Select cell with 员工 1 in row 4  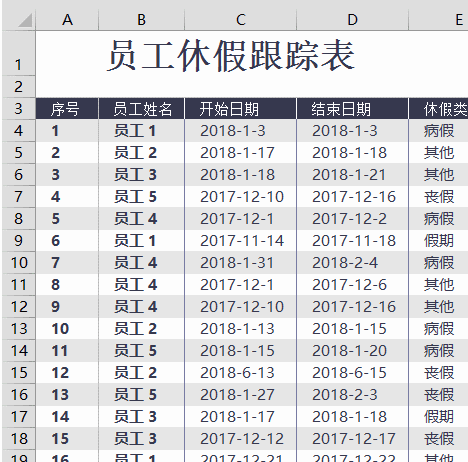click(141, 131)
